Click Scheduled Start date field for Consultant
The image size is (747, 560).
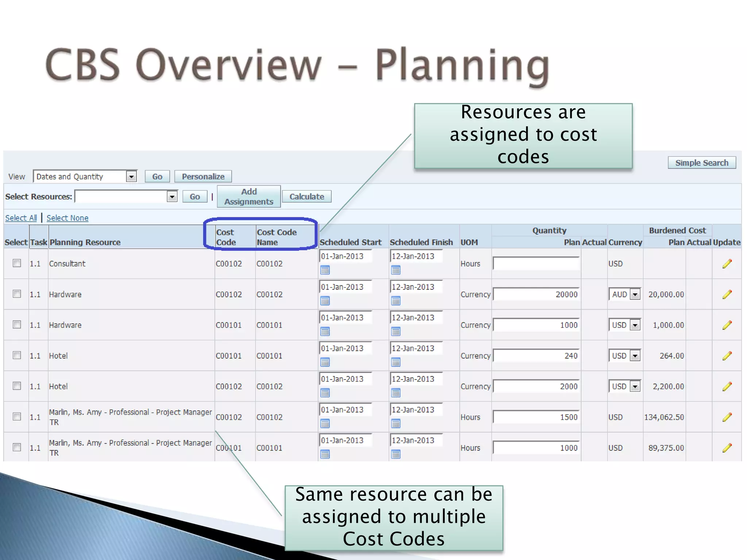345,256
